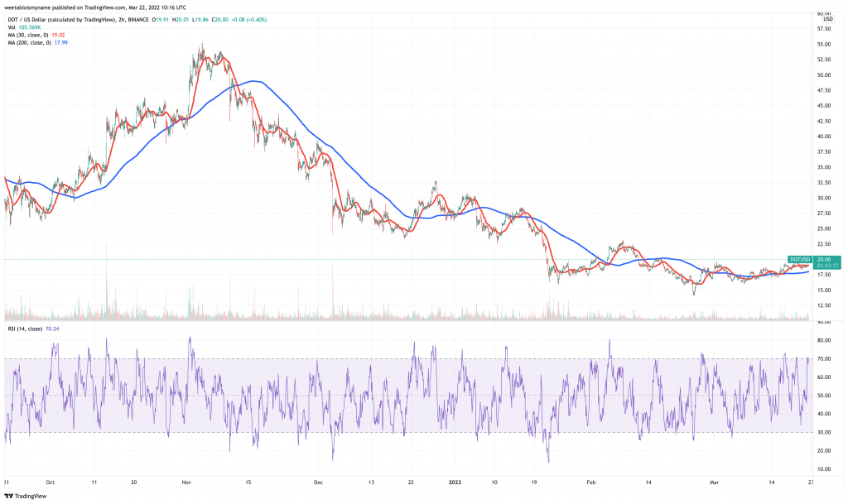The width and height of the screenshot is (848, 504).
Task: Click the USD currency label on price axis
Action: point(828,19)
